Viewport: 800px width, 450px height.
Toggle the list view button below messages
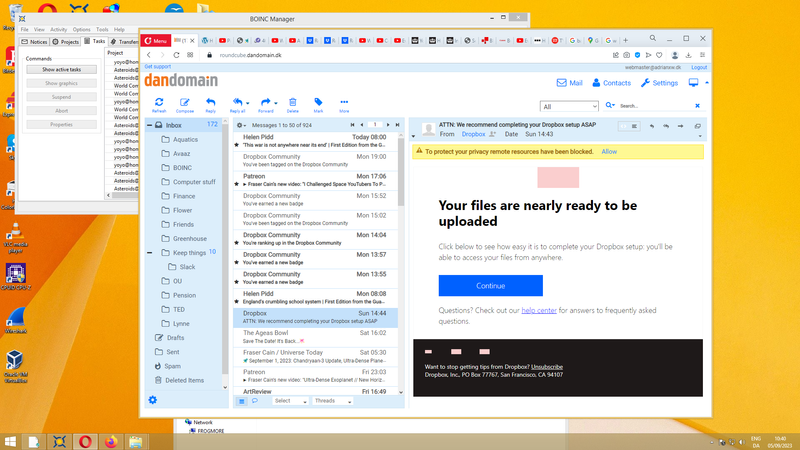click(x=242, y=401)
